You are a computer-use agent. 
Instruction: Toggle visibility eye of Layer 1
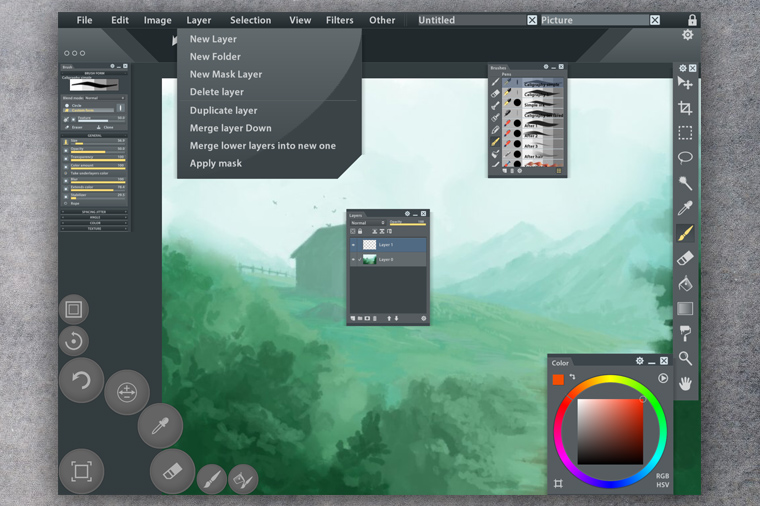tap(353, 245)
